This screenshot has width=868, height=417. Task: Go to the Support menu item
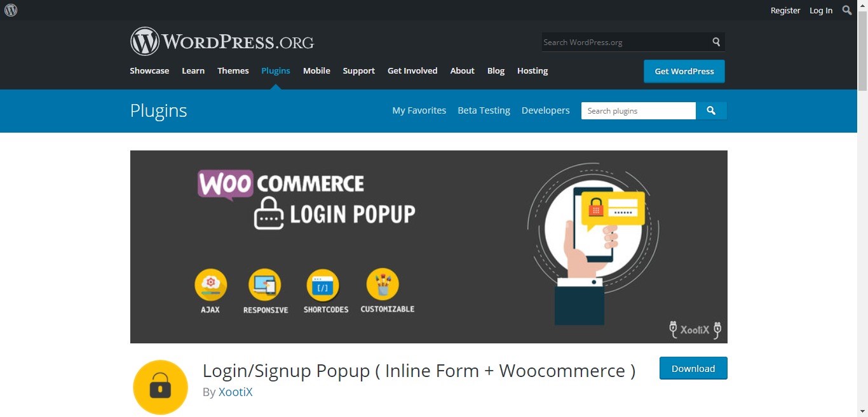tap(359, 70)
